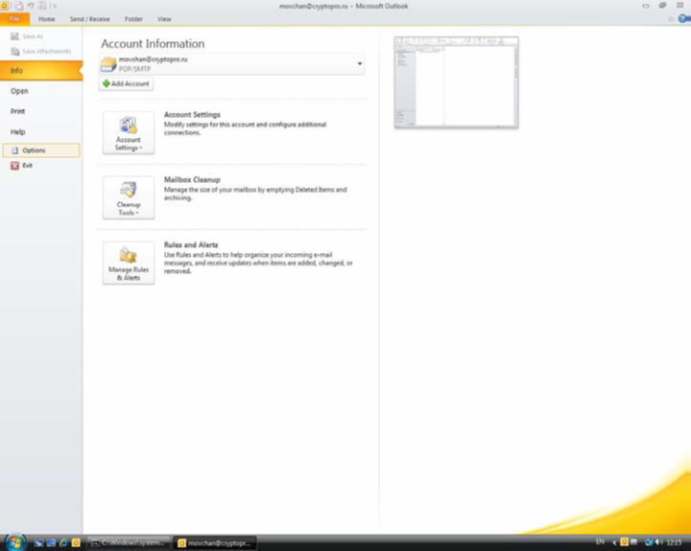
Task: Open the Cleanup Tools icon button
Action: pos(128,197)
